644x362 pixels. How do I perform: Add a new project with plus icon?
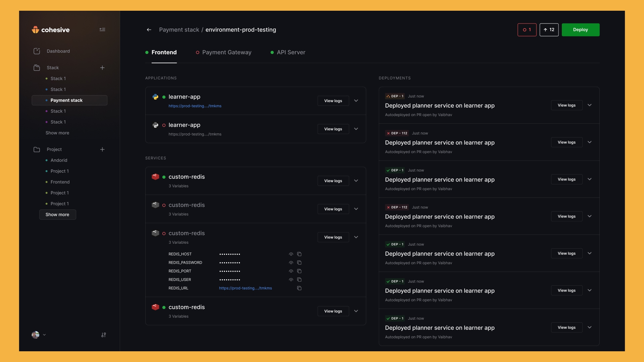pyautogui.click(x=102, y=149)
